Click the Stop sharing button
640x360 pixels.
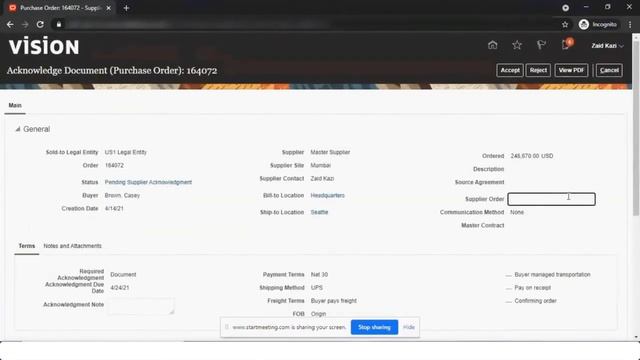point(374,327)
